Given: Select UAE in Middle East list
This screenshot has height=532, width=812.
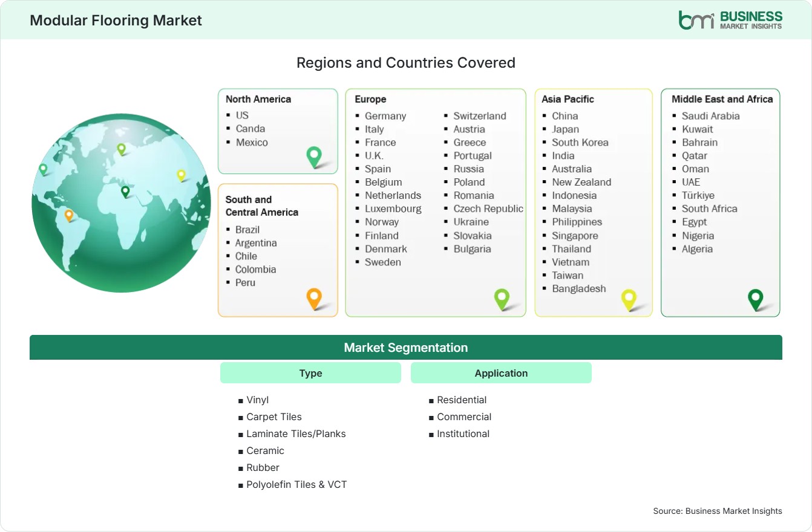Looking at the screenshot, I should coord(691,182).
